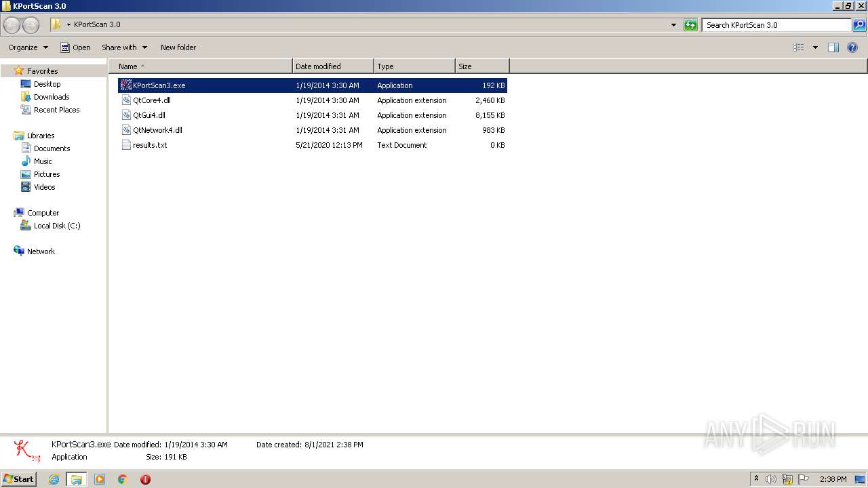Open Network in navigation pane
868x488 pixels.
click(41, 251)
